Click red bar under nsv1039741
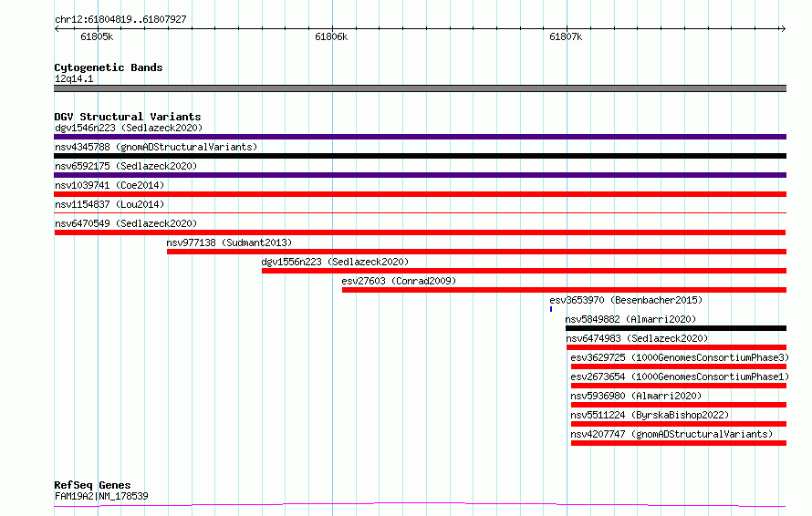812x516 pixels. [x=420, y=194]
